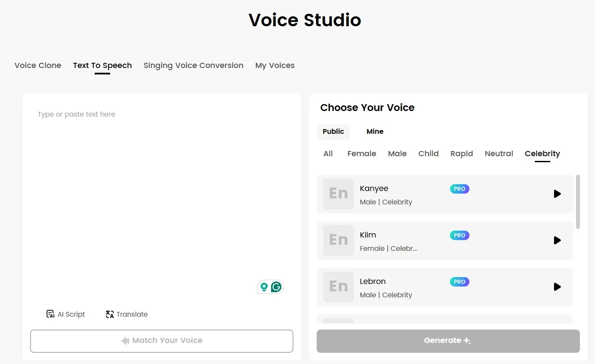Filter voices by All
The height and width of the screenshot is (364, 595).
coord(328,154)
